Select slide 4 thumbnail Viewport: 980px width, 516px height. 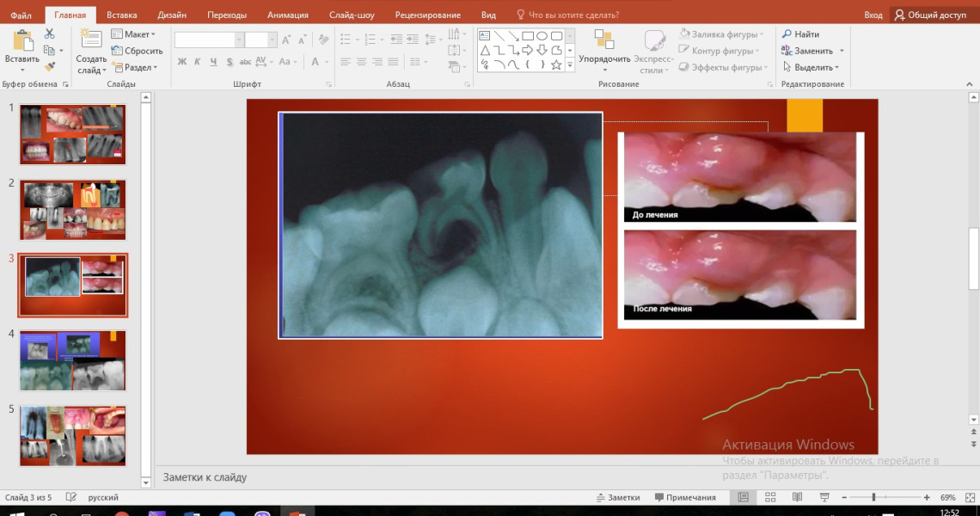pos(72,361)
